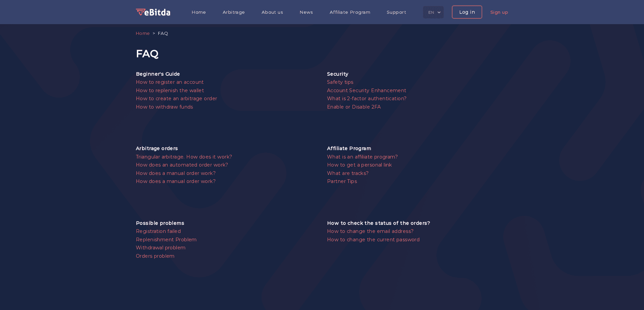Open 'Triangular arbitrage. How does it work?'
The image size is (644, 310).
(x=184, y=157)
